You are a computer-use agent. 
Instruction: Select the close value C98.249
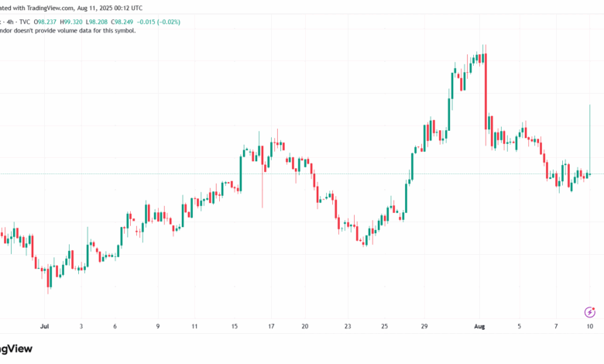(x=122, y=22)
